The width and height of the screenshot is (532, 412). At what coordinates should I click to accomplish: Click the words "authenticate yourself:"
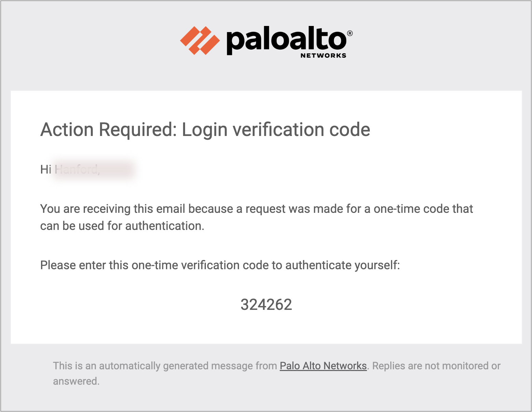342,265
